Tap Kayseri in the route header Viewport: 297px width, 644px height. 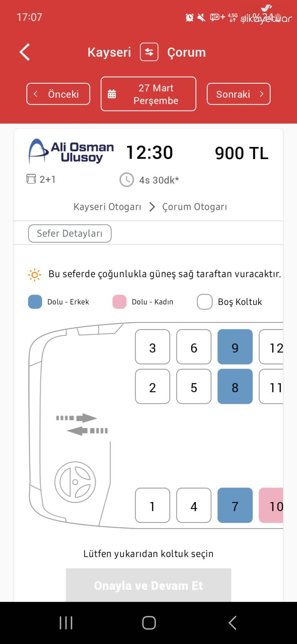pyautogui.click(x=109, y=52)
